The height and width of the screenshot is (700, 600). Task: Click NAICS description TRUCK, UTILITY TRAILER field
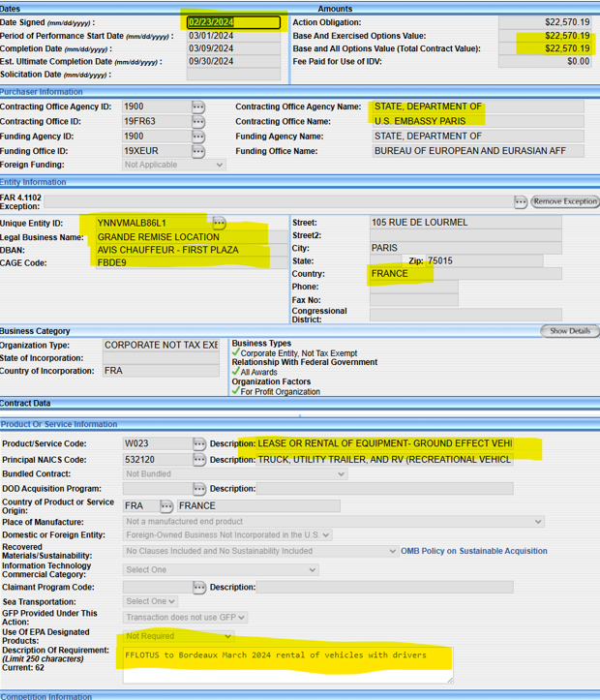coord(384,460)
